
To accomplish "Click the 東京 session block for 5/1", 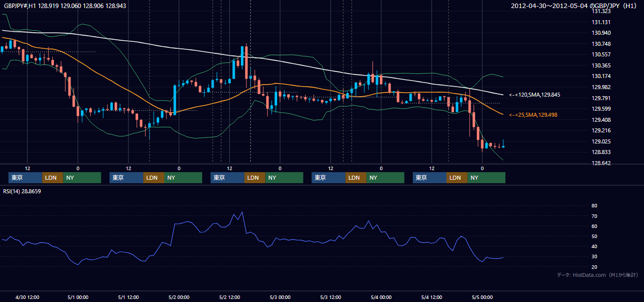I will coord(126,178).
